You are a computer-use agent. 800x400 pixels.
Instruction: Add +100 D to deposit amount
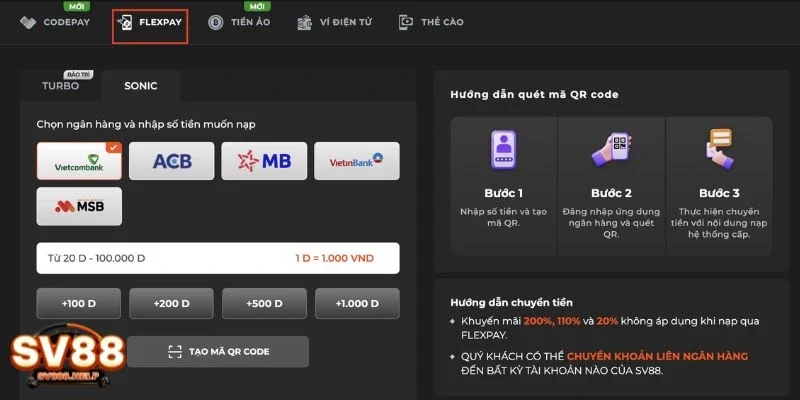(x=79, y=303)
